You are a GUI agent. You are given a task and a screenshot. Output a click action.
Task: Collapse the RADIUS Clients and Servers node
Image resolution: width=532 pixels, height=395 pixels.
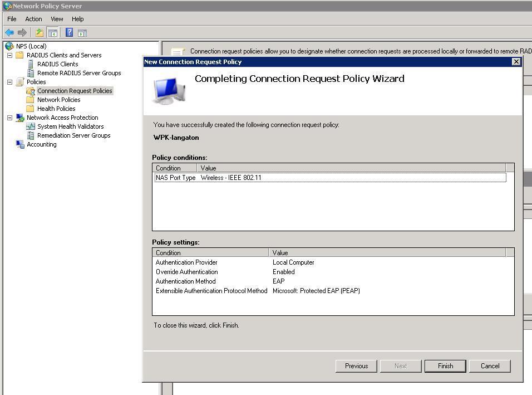[10, 55]
